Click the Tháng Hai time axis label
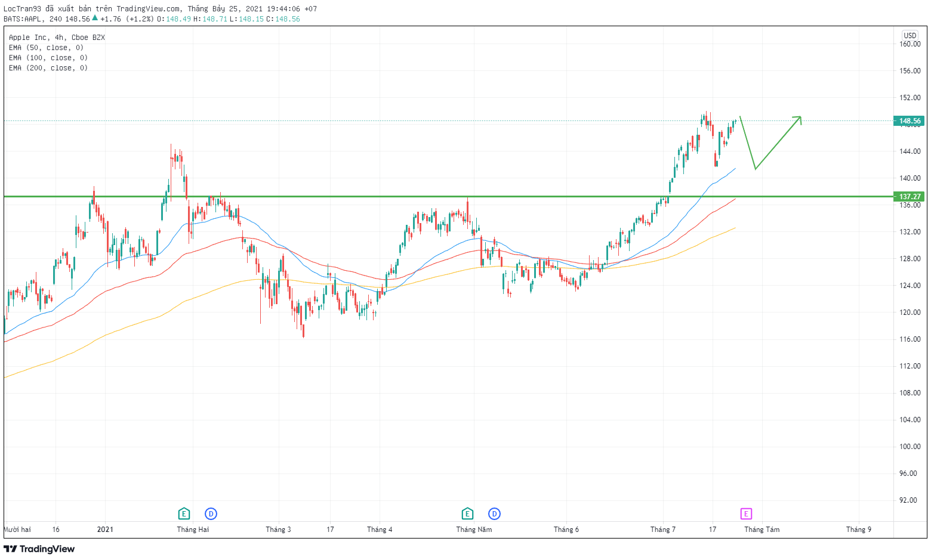Image resolution: width=931 pixels, height=560 pixels. 193,530
